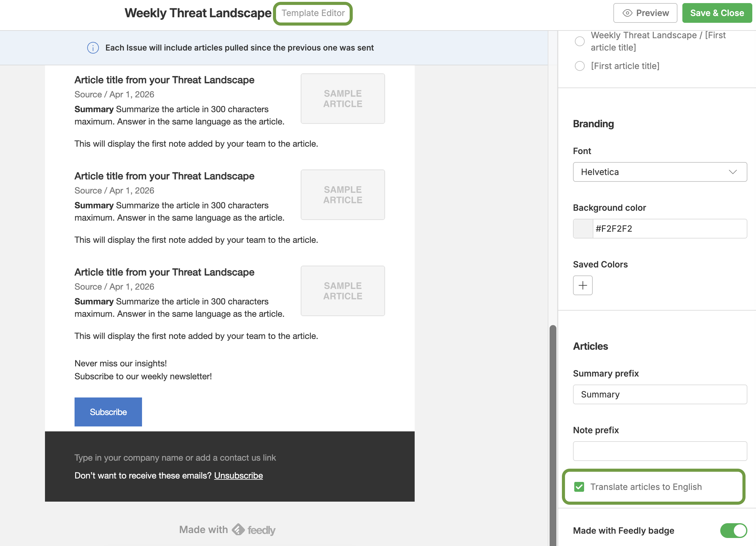Click the vertical preview scrollbar
Viewport: 756px width, 546px height.
click(x=553, y=433)
